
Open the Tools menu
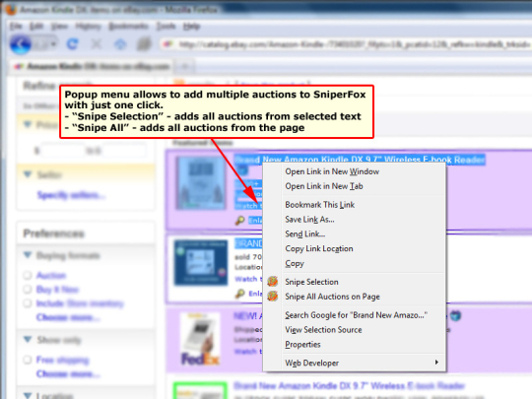click(166, 27)
